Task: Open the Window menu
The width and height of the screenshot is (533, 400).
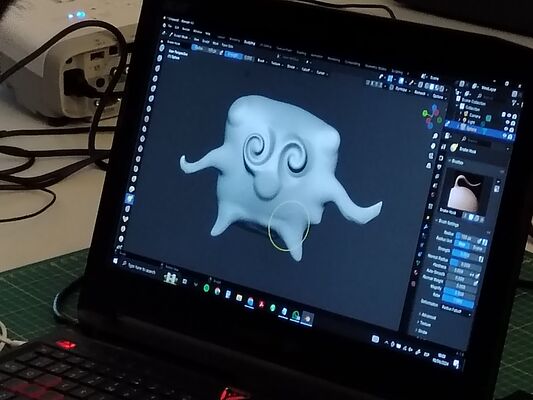Action: click(197, 31)
